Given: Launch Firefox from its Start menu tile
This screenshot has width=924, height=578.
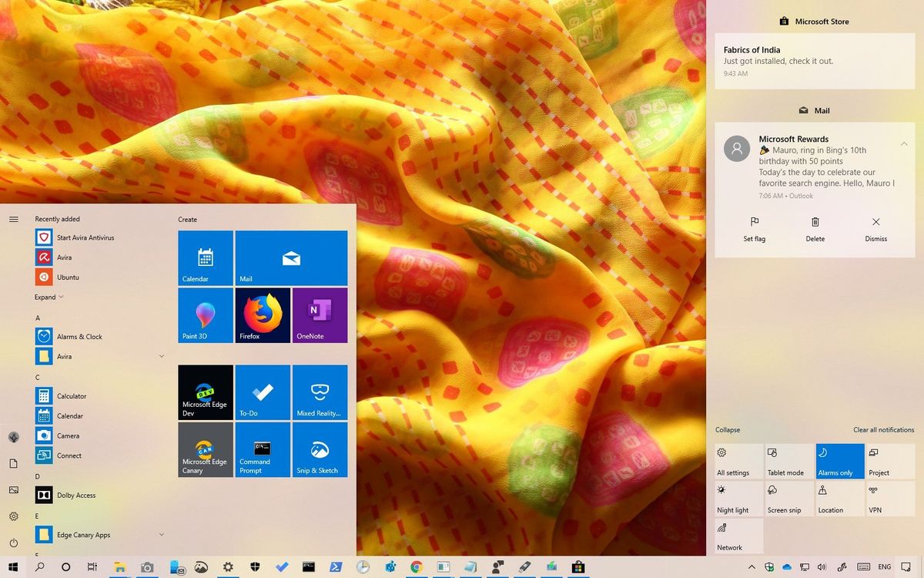Looking at the screenshot, I should pos(263,315).
